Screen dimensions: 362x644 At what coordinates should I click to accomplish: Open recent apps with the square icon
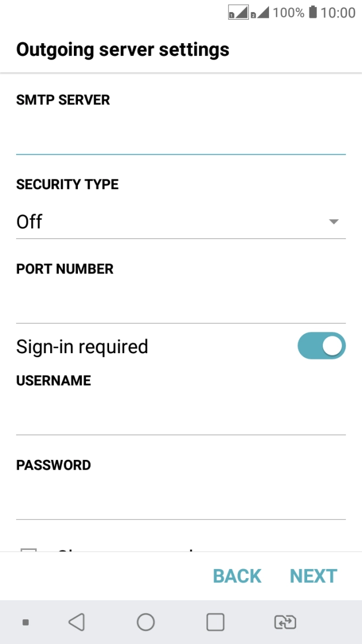(x=215, y=622)
